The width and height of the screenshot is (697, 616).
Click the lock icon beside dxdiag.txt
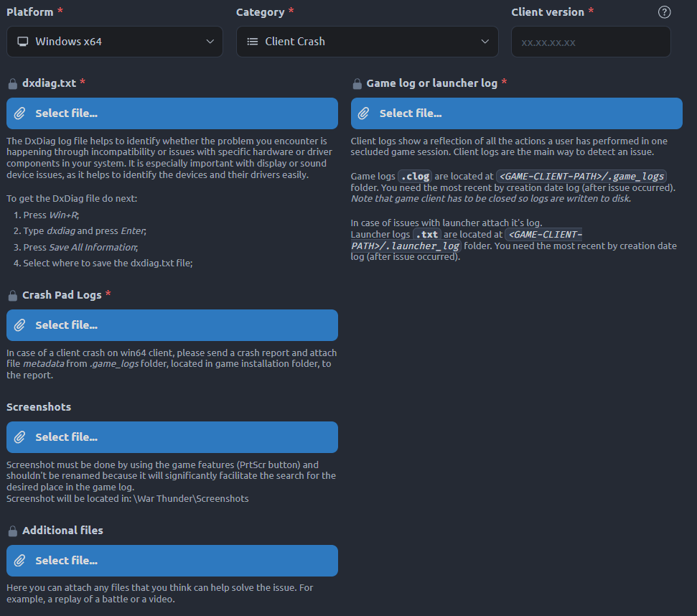click(13, 84)
